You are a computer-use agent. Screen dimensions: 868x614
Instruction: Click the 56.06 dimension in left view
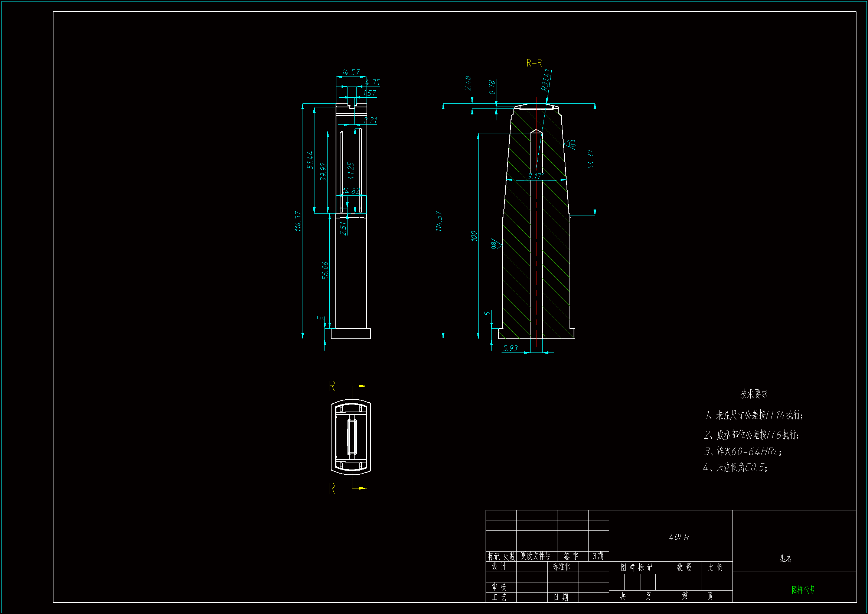coord(325,270)
